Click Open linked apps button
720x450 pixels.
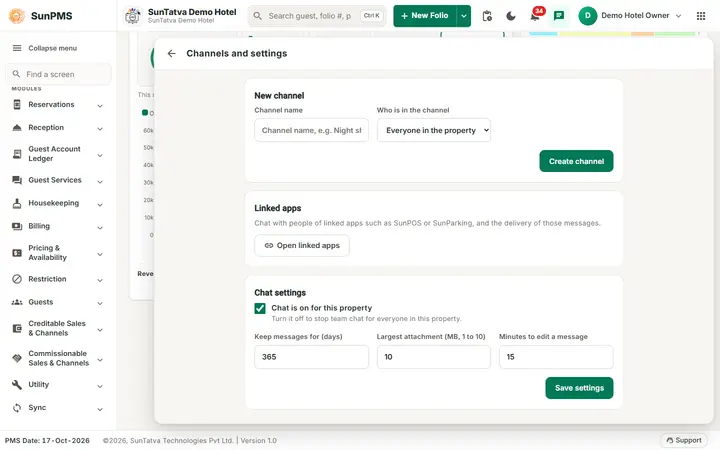click(x=302, y=246)
